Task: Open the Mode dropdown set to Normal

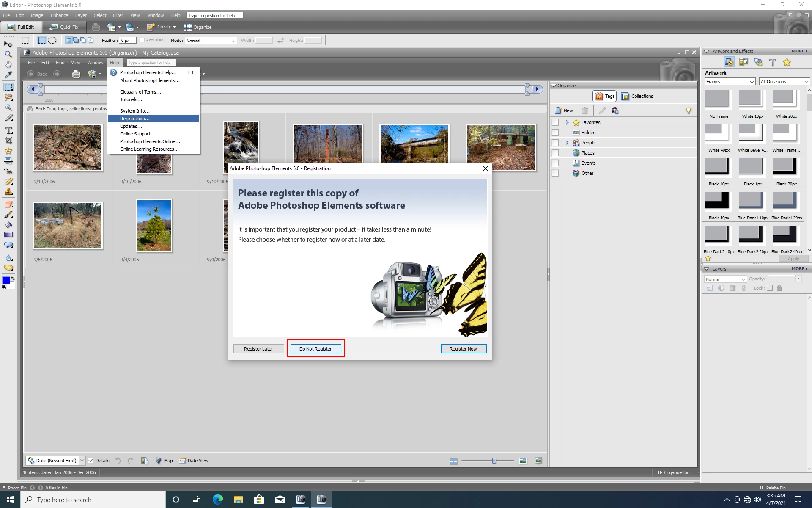Action: (x=210, y=41)
